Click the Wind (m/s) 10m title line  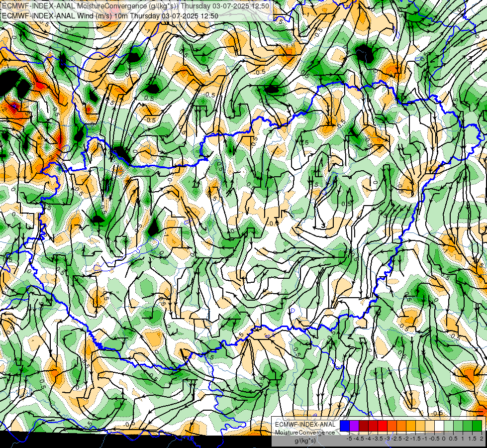pos(110,16)
